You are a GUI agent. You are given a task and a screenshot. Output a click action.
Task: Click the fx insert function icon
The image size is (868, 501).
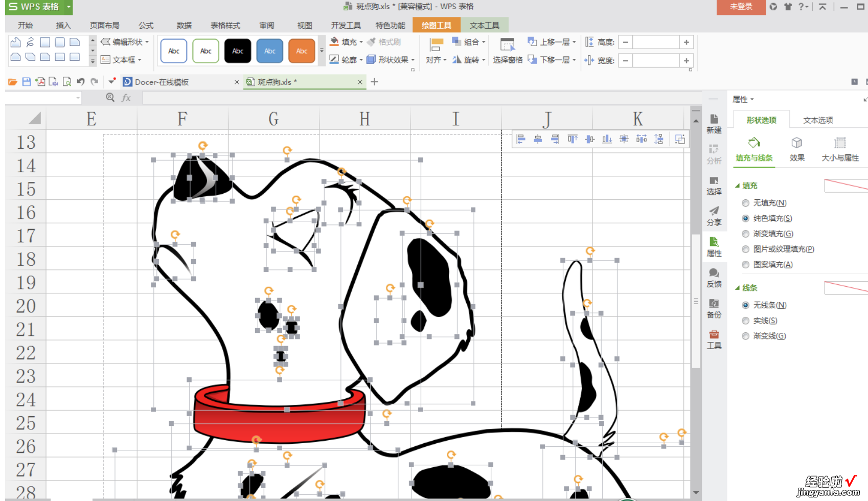coord(126,98)
